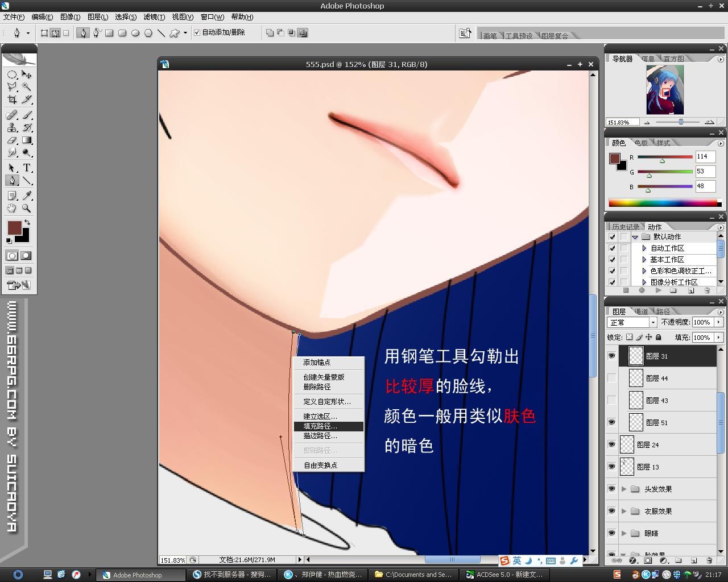This screenshot has height=582, width=728.
Task: Choose the Type tool
Action: click(27, 168)
